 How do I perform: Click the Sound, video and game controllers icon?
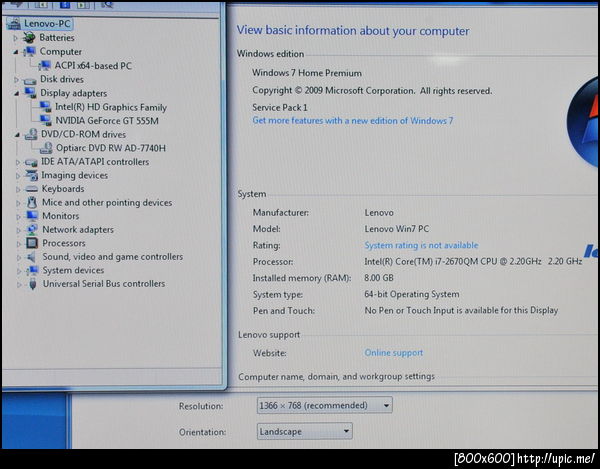[x=32, y=257]
